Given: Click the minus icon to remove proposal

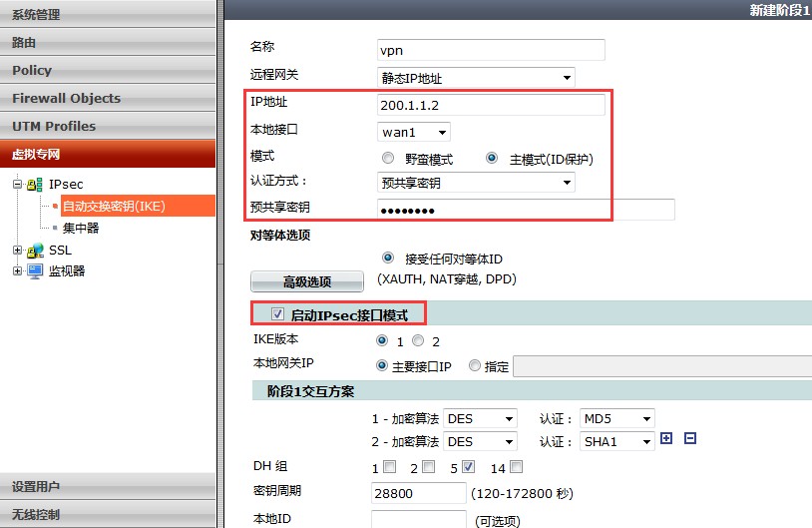Looking at the screenshot, I should pos(689,439).
